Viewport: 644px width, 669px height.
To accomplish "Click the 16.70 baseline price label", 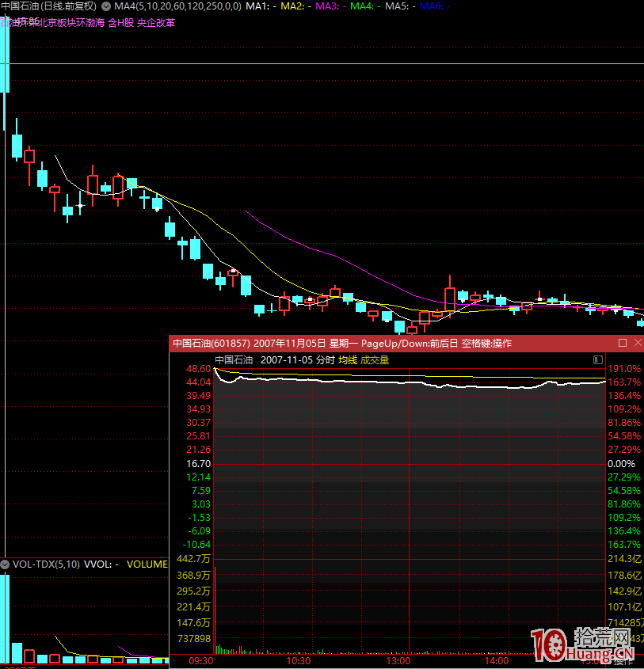I will pyautogui.click(x=198, y=463).
